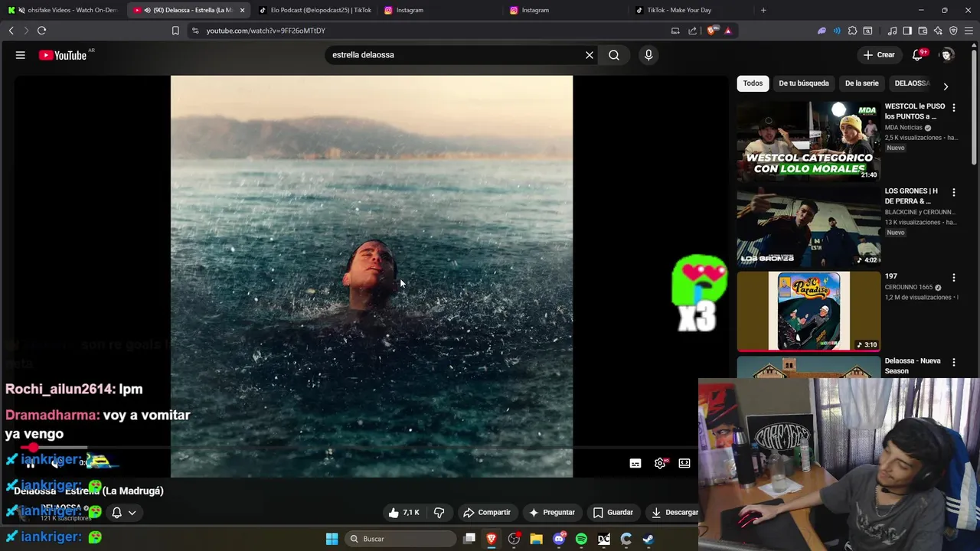Open player settings gear
980x551 pixels.
click(x=660, y=464)
